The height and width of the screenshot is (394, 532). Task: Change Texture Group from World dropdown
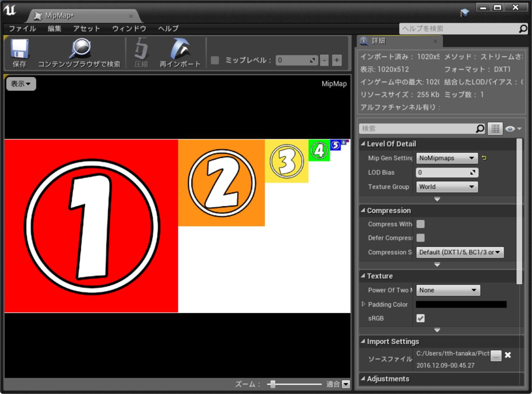tap(447, 187)
